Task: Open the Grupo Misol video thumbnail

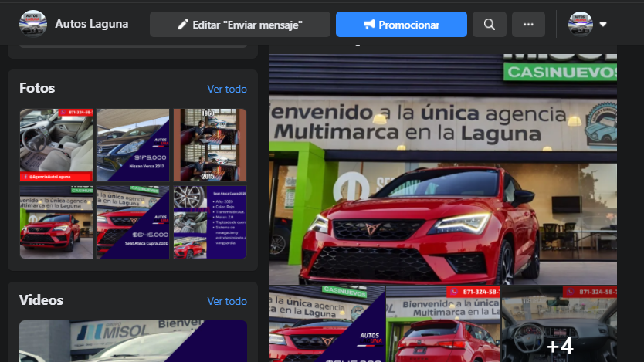Action: [x=133, y=341]
